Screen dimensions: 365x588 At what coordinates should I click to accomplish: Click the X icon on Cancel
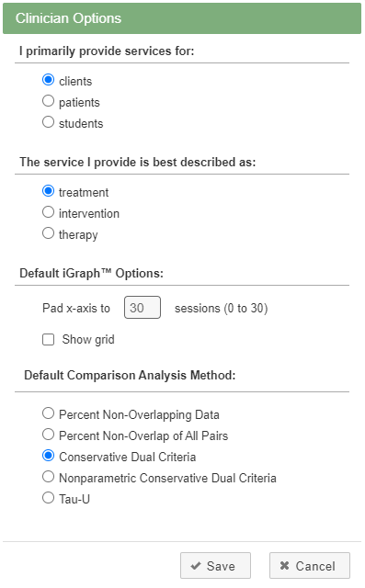tap(285, 566)
